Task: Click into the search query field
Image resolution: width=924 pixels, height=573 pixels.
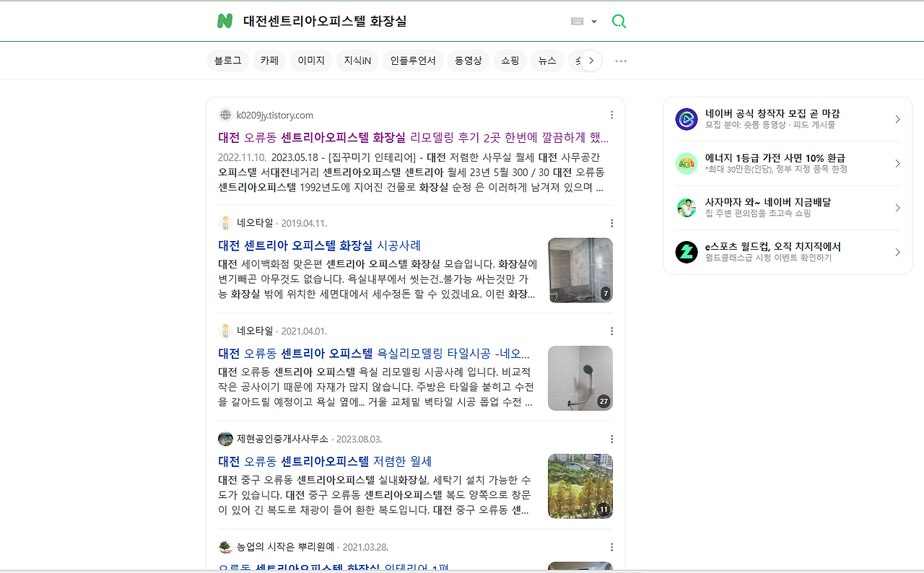Action: click(x=401, y=21)
